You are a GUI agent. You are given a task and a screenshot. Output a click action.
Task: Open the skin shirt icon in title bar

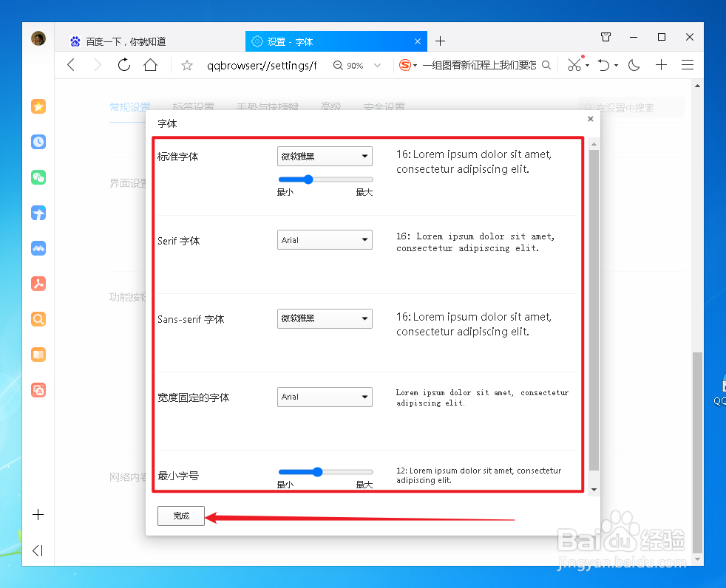click(605, 37)
